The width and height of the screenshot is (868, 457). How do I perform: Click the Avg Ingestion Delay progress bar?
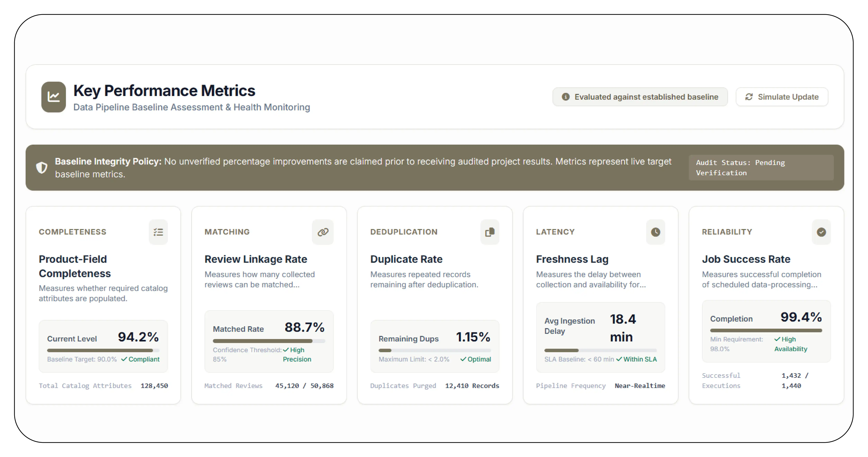pyautogui.click(x=600, y=351)
